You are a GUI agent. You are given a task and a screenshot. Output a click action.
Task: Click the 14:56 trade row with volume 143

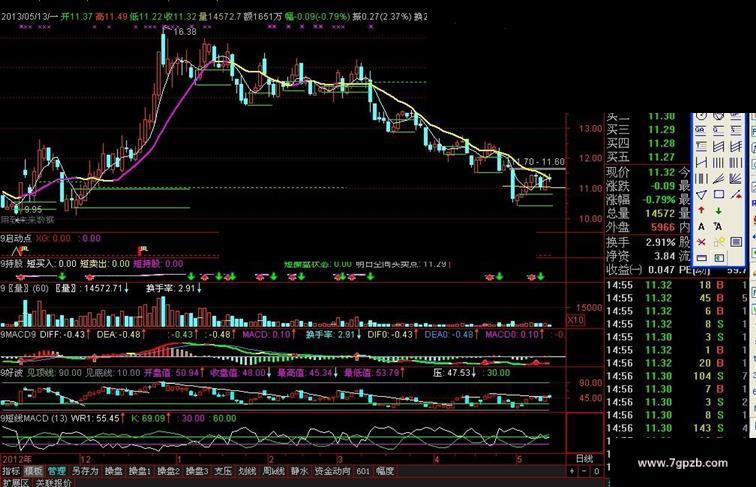[677, 428]
